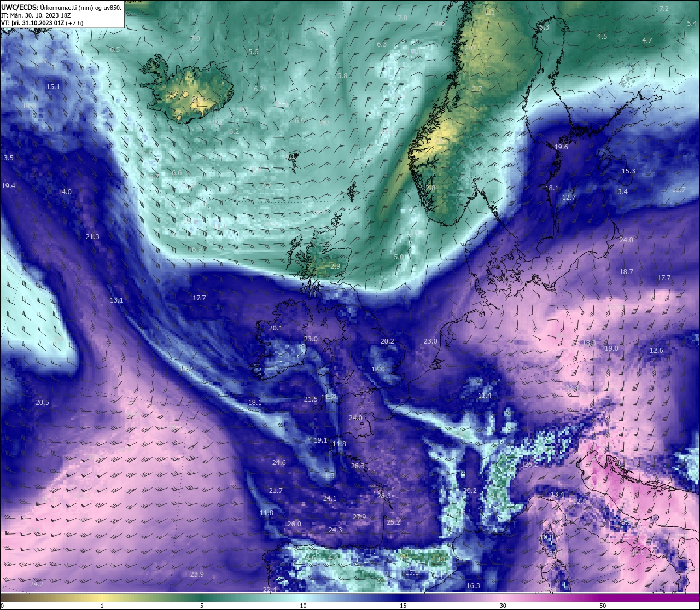Click the value 20.1 over western Ireland

[x=276, y=328]
